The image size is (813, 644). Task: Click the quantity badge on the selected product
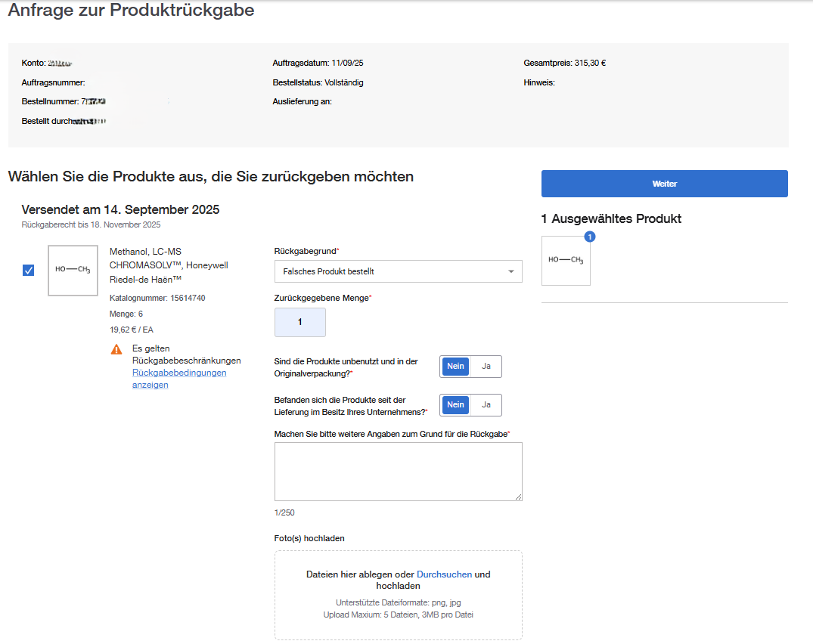(x=589, y=237)
